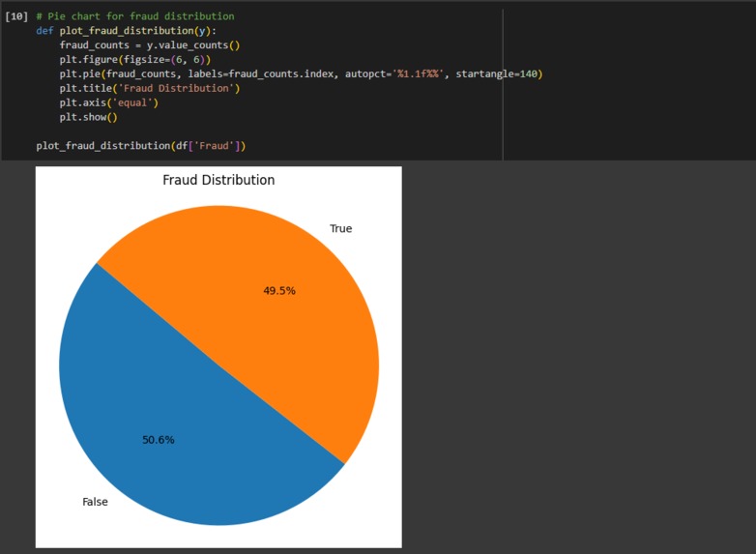Viewport: 756px width, 554px height.
Task: Click the 'fraud_counts = y.value_counts()' line
Action: click(150, 45)
